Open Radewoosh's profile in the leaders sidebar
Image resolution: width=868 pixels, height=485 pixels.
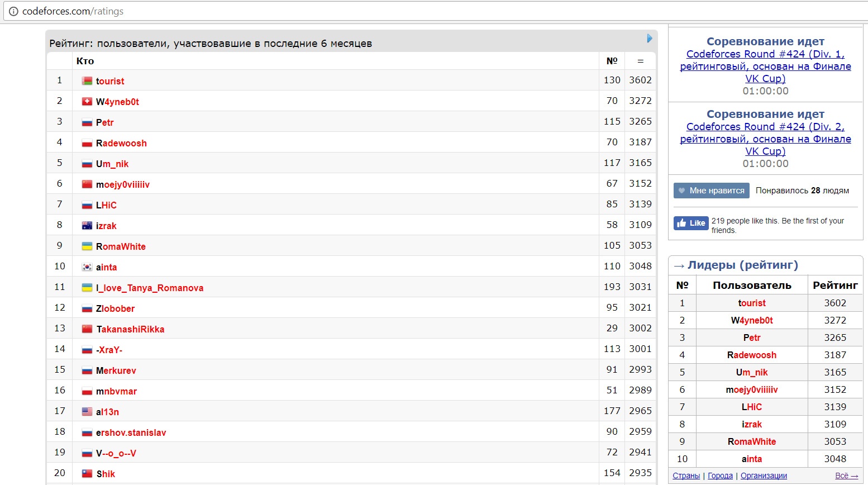(x=752, y=355)
